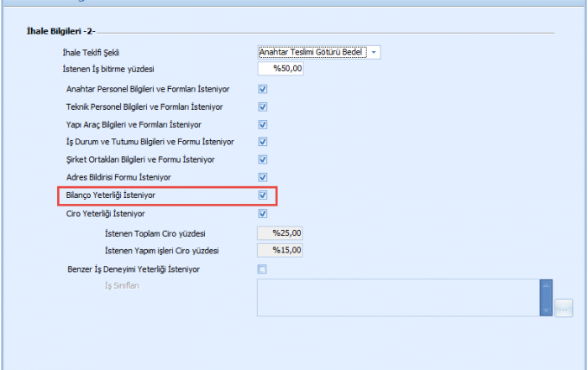Click inside the İş Sınıfları list box
The image size is (588, 370).
tap(398, 298)
